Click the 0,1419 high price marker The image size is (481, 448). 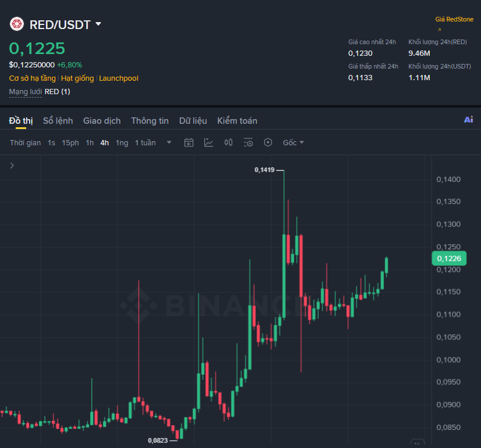(265, 170)
